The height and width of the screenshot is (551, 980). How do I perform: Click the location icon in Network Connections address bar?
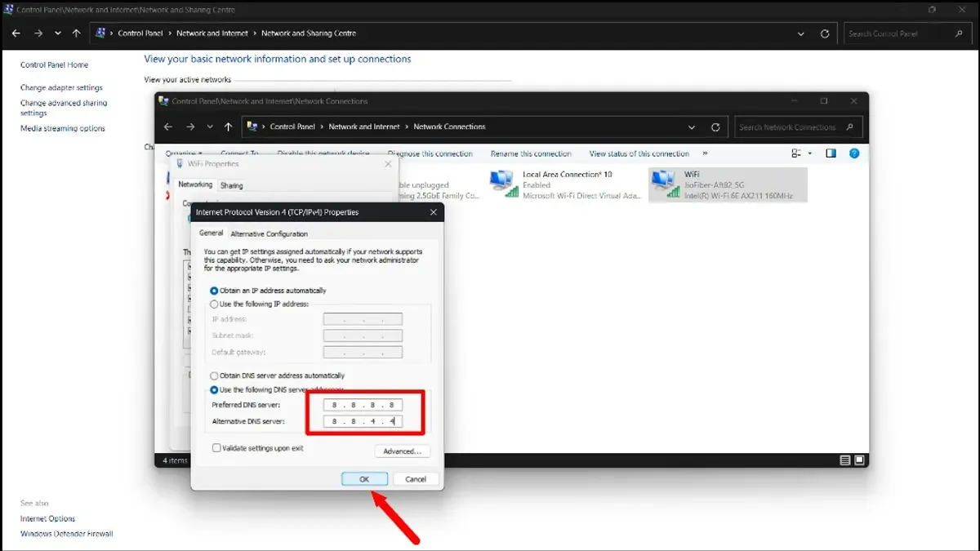pyautogui.click(x=252, y=127)
